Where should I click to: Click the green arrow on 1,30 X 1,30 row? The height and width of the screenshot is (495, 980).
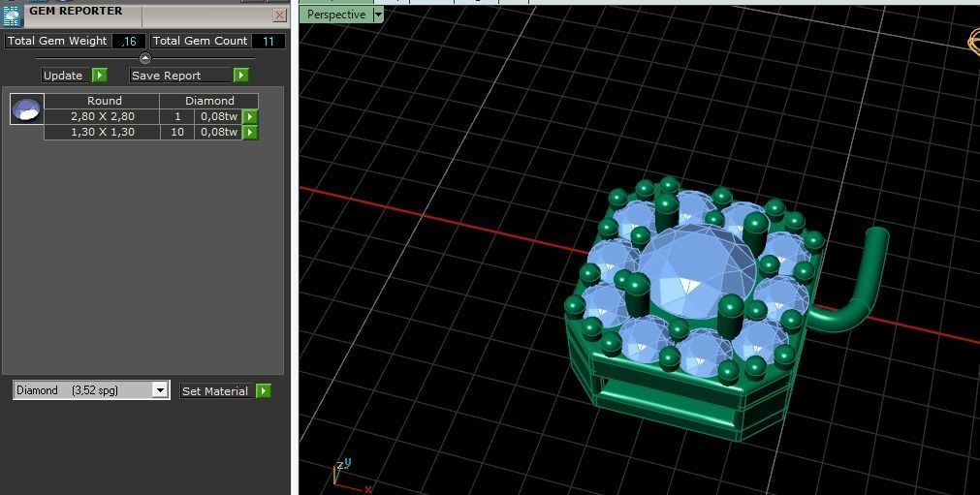[250, 133]
